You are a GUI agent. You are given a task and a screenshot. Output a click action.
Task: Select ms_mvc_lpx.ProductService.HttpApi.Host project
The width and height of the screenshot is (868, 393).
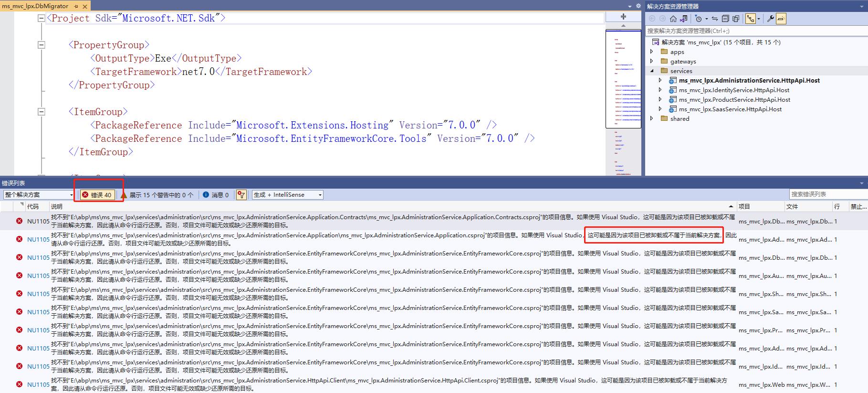click(734, 99)
